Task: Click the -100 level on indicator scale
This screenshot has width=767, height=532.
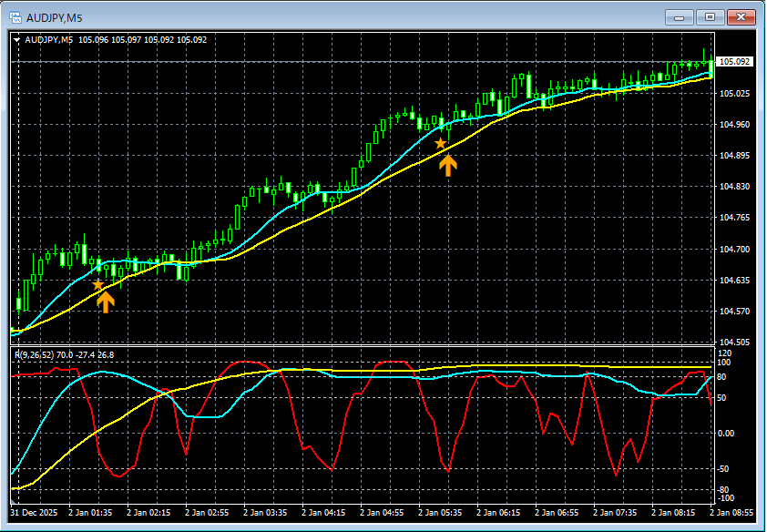Action: click(726, 498)
